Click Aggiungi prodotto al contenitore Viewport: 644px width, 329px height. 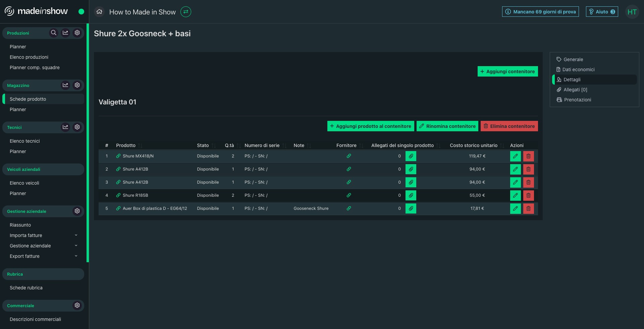click(x=371, y=126)
